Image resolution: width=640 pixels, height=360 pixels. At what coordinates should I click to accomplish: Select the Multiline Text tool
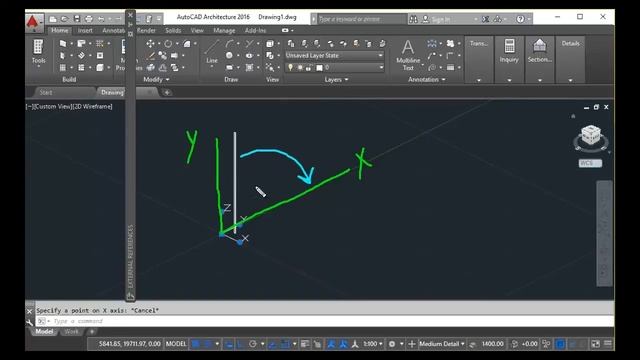click(408, 55)
